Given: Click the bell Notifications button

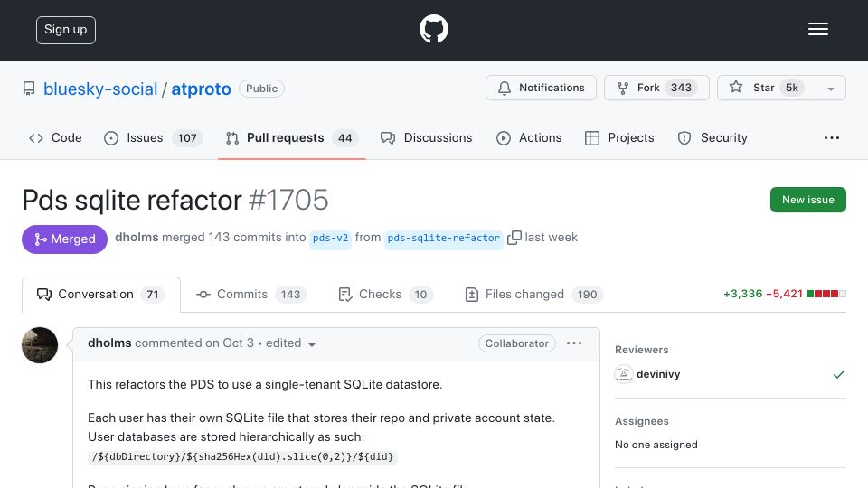Looking at the screenshot, I should click(x=541, y=88).
